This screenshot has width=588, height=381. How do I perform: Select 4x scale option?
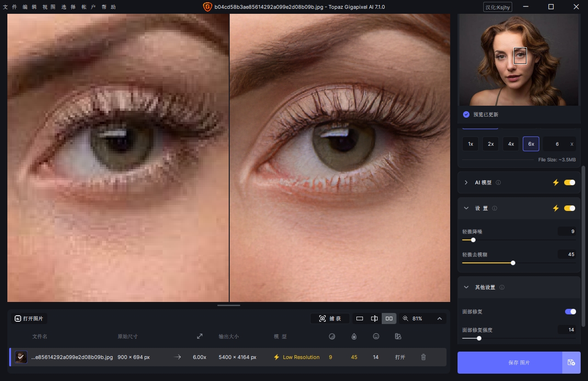[x=511, y=144]
